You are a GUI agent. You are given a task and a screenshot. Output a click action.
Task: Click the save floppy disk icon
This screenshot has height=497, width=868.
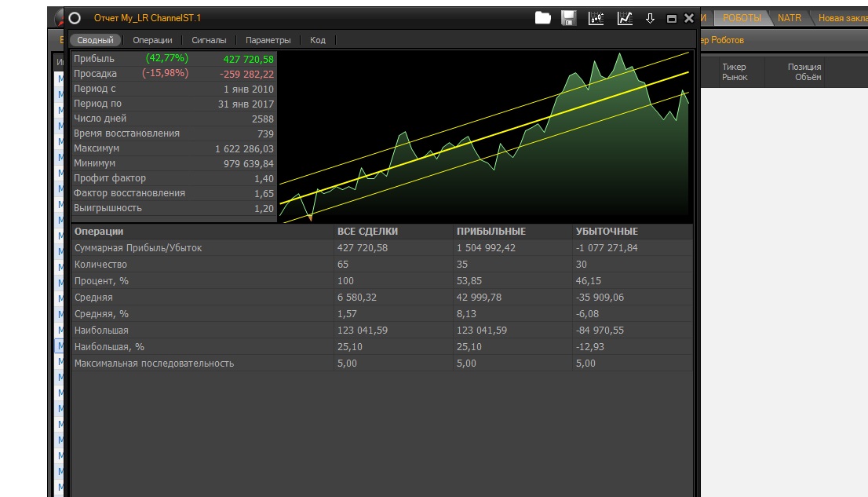click(569, 18)
